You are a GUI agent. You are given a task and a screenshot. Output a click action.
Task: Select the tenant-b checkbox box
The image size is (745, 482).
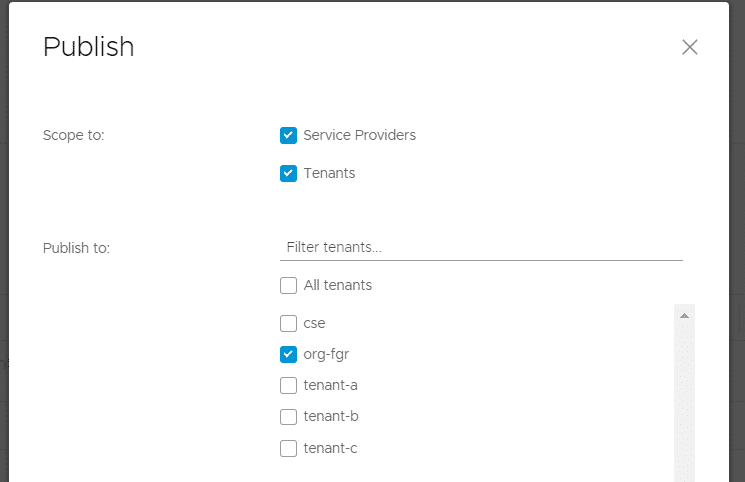[x=288, y=417]
